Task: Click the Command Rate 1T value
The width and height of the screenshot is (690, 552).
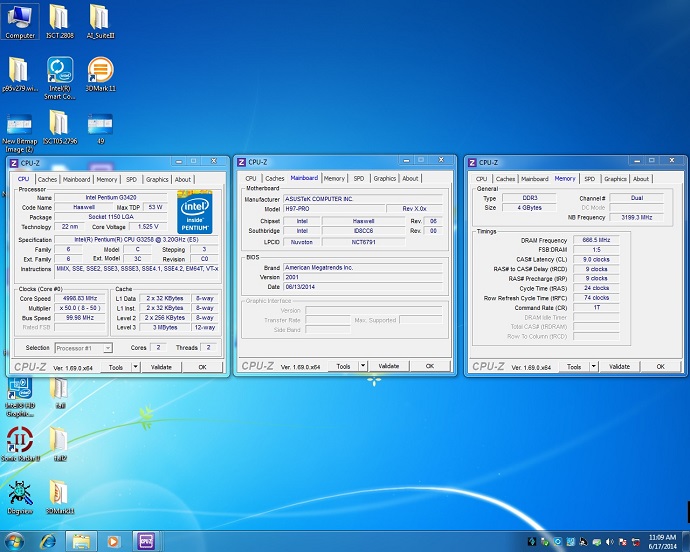Action: (x=596, y=308)
